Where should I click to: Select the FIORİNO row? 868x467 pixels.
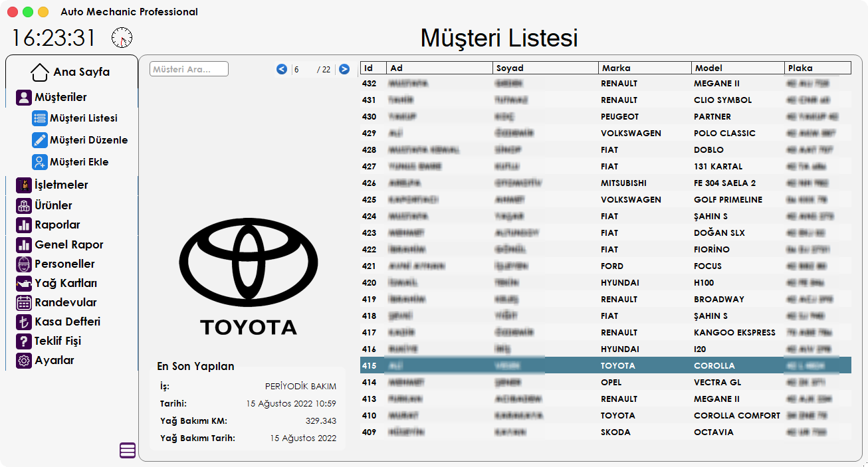coord(605,250)
